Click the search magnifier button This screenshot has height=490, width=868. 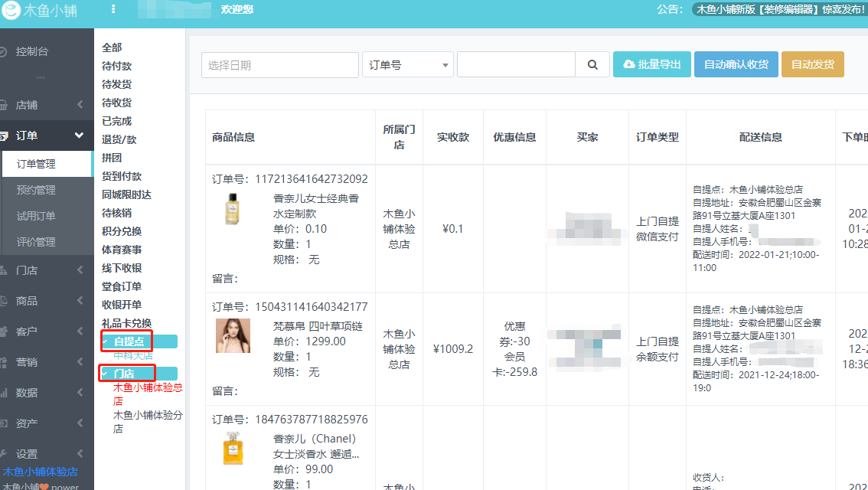[592, 65]
